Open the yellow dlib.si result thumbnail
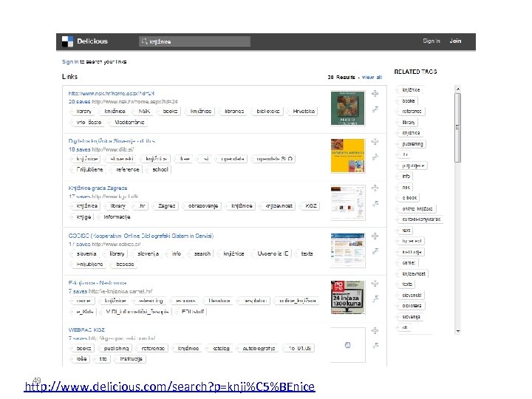Viewport: 532px width, 399px height. [x=348, y=156]
